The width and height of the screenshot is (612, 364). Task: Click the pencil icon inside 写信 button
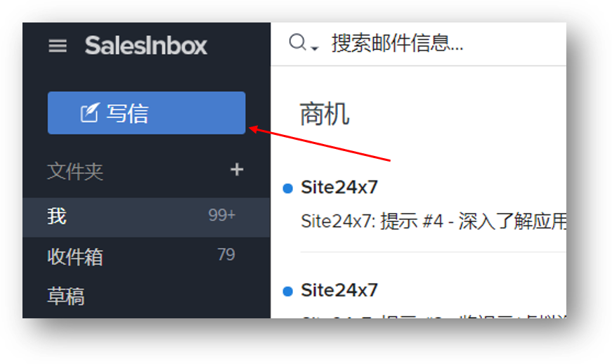click(90, 112)
